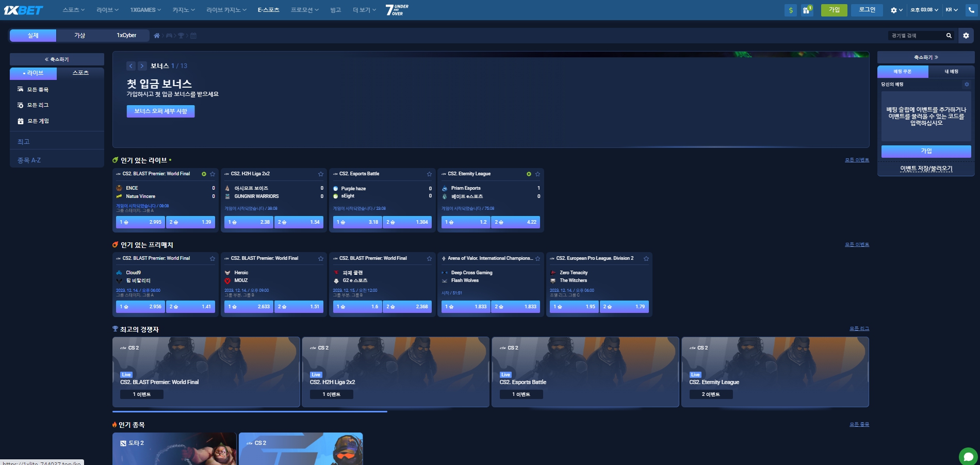This screenshot has width=980, height=465.
Task: Switch to the 가상 tab
Action: [x=79, y=36]
